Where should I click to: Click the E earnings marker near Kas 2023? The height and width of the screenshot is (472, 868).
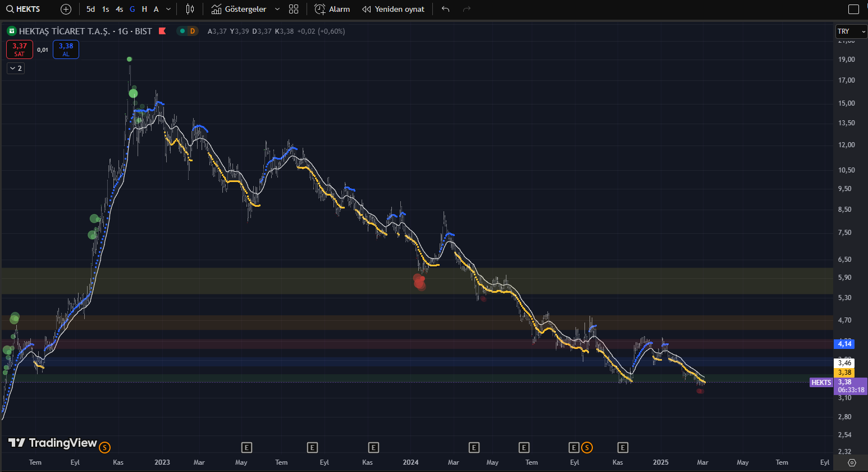click(373, 448)
